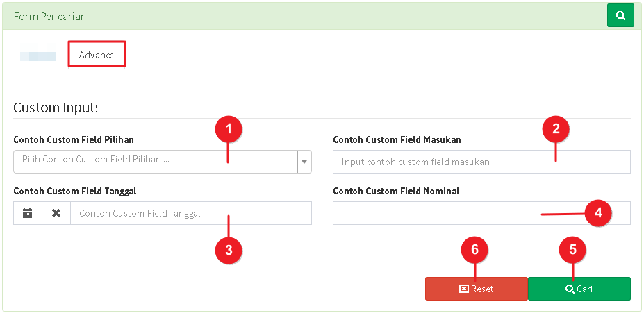This screenshot has width=644, height=313.
Task: Switch to the Advance tab
Action: point(97,55)
